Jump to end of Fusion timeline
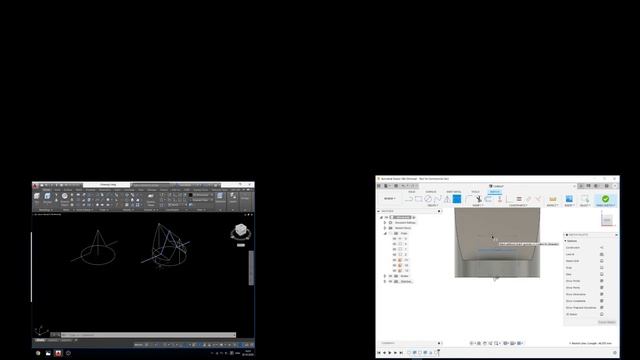 pos(401,353)
